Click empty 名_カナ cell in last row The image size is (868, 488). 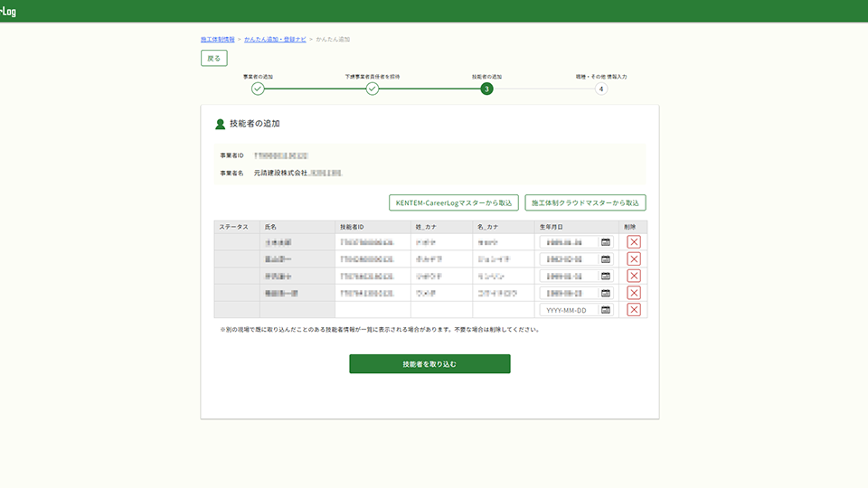(504, 310)
